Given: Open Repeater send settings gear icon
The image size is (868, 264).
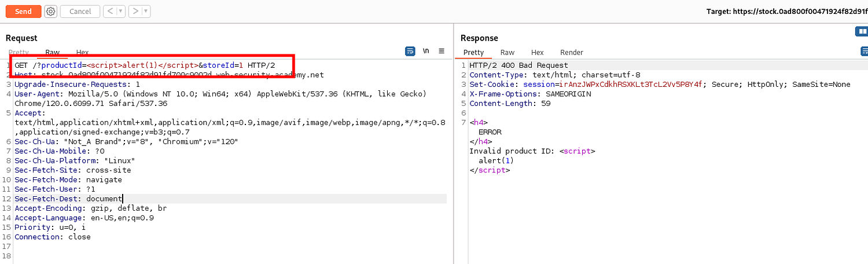Looking at the screenshot, I should pyautogui.click(x=51, y=12).
